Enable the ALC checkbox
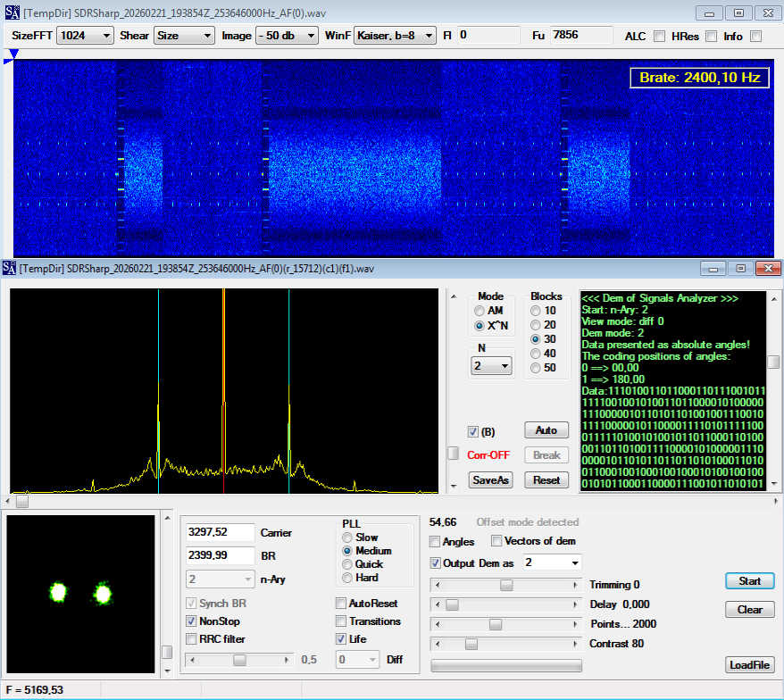This screenshot has height=700, width=784. [660, 36]
